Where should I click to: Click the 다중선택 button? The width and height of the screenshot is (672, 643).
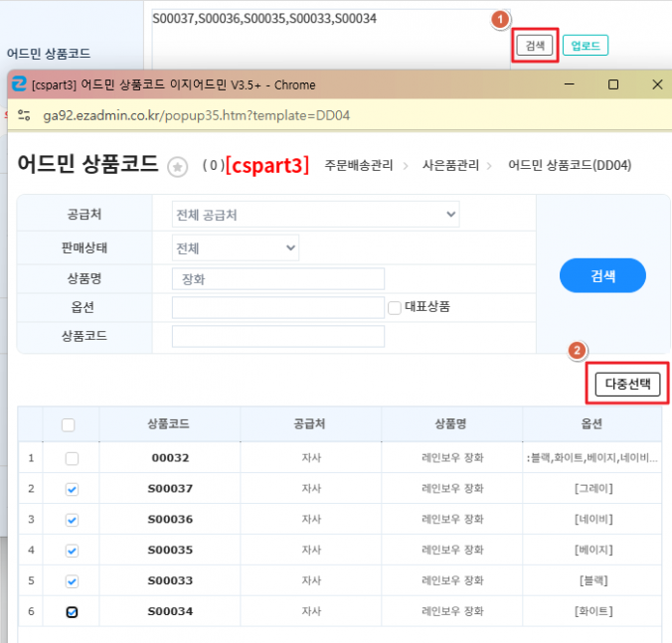626,384
